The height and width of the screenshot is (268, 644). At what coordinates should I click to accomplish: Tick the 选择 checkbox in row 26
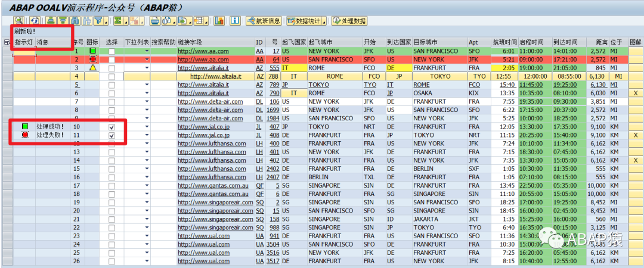pyautogui.click(x=112, y=261)
